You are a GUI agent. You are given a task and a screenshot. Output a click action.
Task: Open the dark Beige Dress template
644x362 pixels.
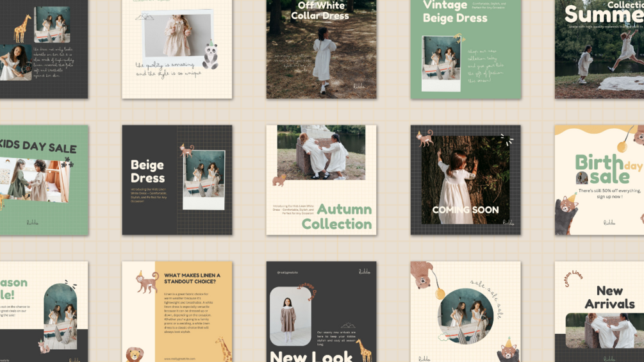point(177,180)
